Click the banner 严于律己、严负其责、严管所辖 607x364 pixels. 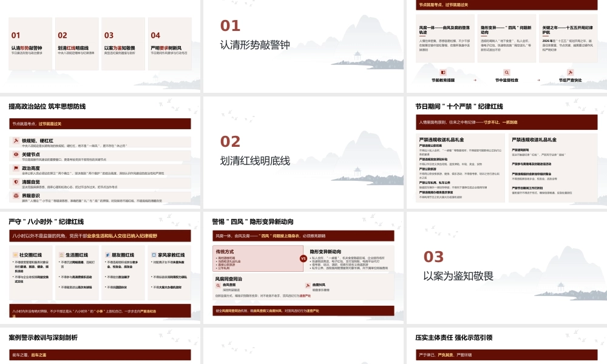pos(507,355)
